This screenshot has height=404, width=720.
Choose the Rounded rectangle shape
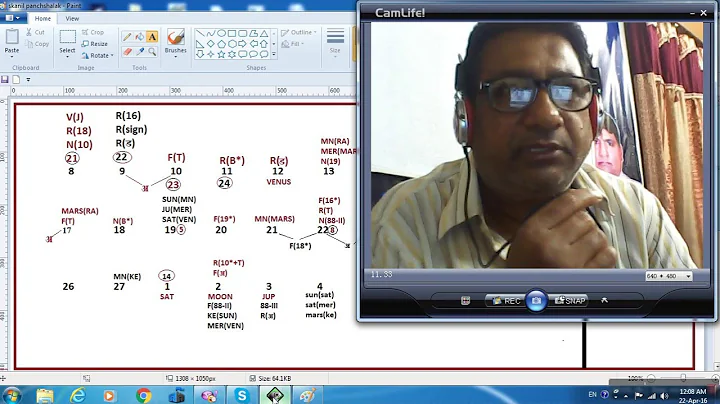point(242,34)
